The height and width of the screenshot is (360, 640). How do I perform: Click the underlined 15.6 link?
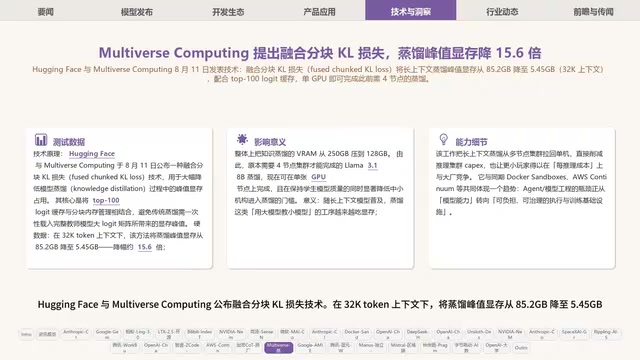tap(144, 247)
